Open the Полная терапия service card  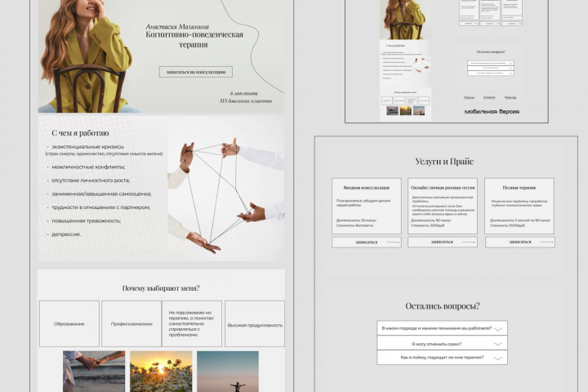519,206
